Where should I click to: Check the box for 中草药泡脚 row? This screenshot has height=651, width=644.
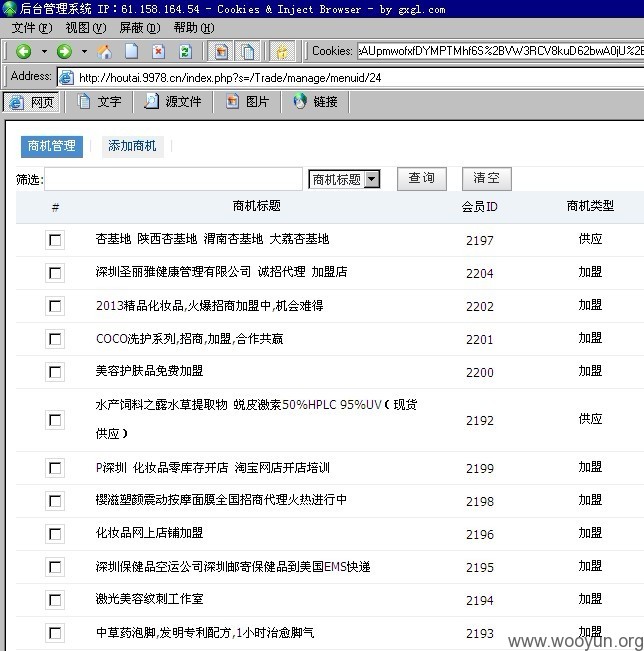(x=55, y=633)
